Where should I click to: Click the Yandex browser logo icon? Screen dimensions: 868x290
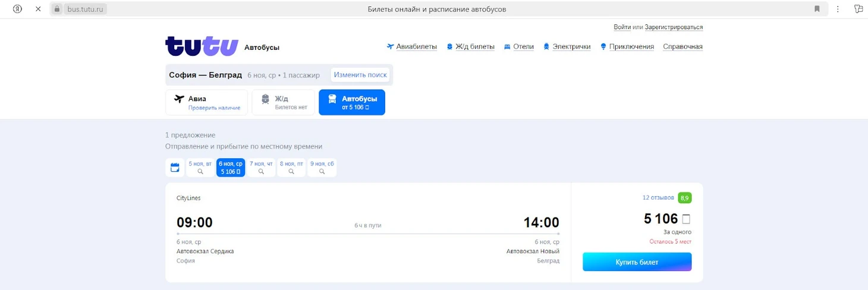18,9
